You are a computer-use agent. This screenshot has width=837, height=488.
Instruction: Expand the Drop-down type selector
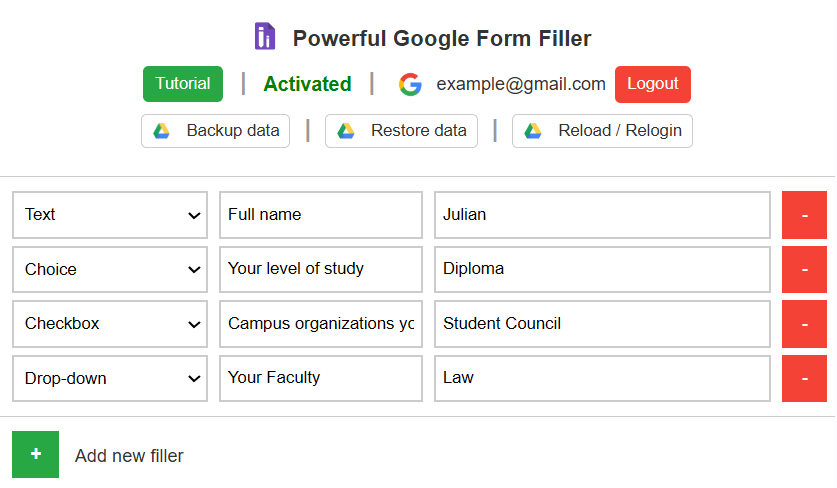coord(110,378)
